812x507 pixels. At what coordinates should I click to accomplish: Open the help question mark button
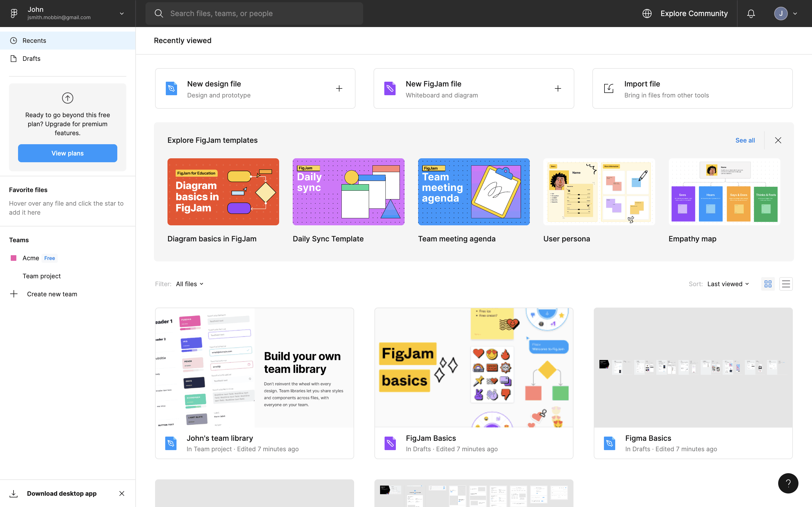point(788,483)
